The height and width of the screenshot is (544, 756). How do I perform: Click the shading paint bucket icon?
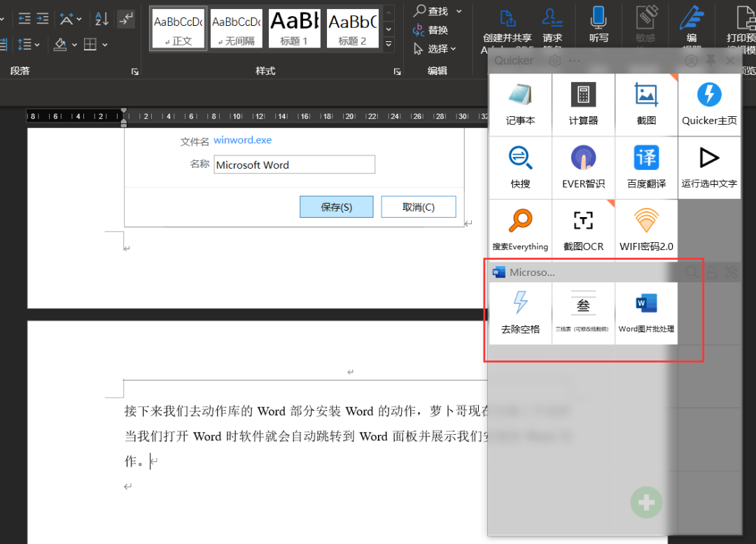(60, 45)
